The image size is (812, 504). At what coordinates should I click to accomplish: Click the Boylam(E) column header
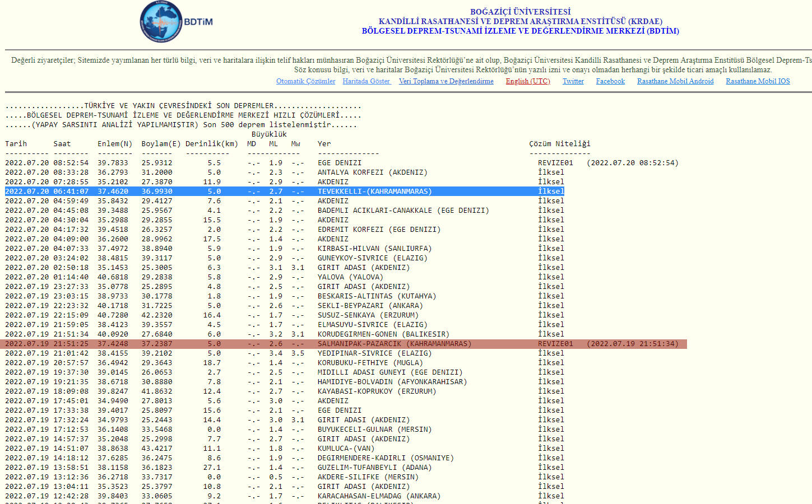tap(161, 144)
